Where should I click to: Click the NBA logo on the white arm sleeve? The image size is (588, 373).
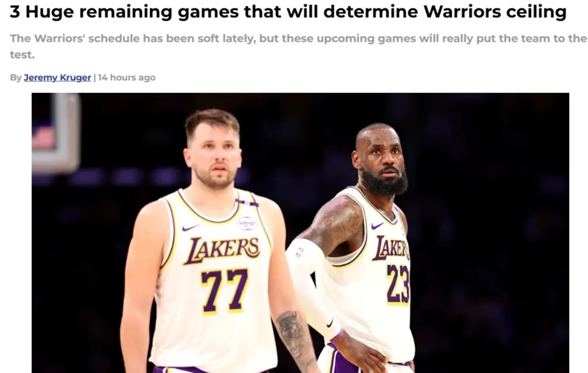pos(299,252)
